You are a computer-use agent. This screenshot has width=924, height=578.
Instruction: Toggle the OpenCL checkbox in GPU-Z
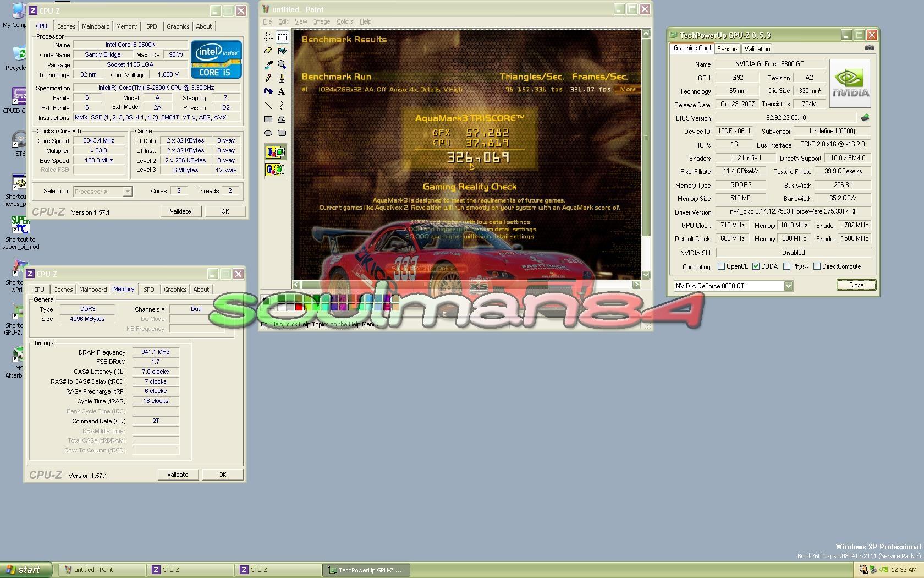(x=721, y=266)
